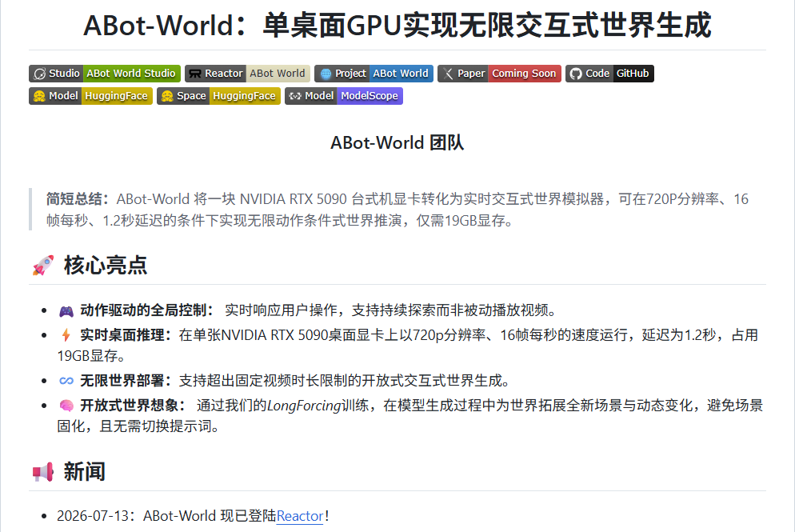Click the page title ABot-World：单桌面GPU实现无限交互式世界生成
This screenshot has height=532, width=795.
pyautogui.click(x=397, y=26)
